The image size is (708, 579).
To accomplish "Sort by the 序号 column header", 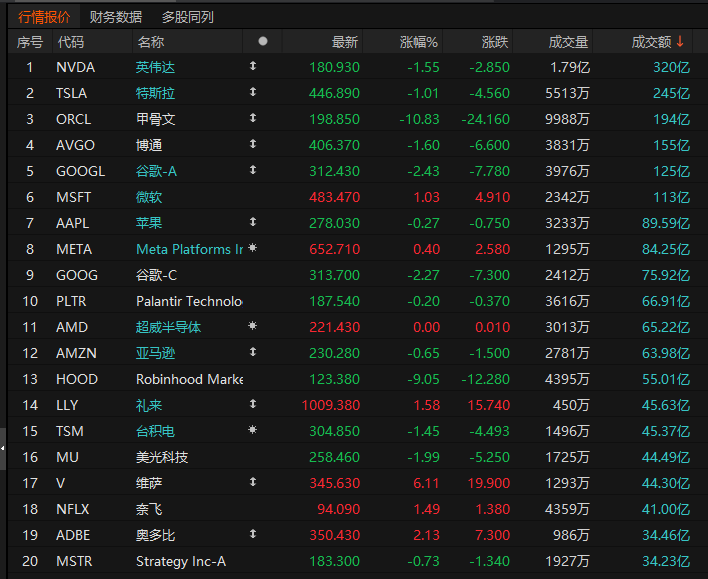I will [30, 42].
